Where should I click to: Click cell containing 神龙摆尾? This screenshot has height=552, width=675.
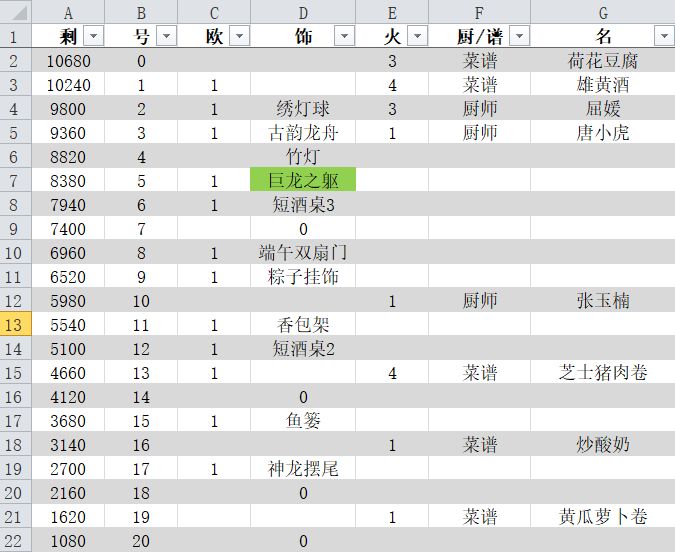(303, 468)
